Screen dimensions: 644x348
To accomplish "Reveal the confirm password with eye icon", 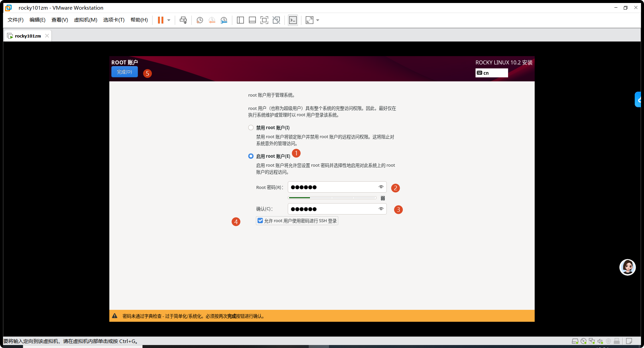I will pos(381,209).
